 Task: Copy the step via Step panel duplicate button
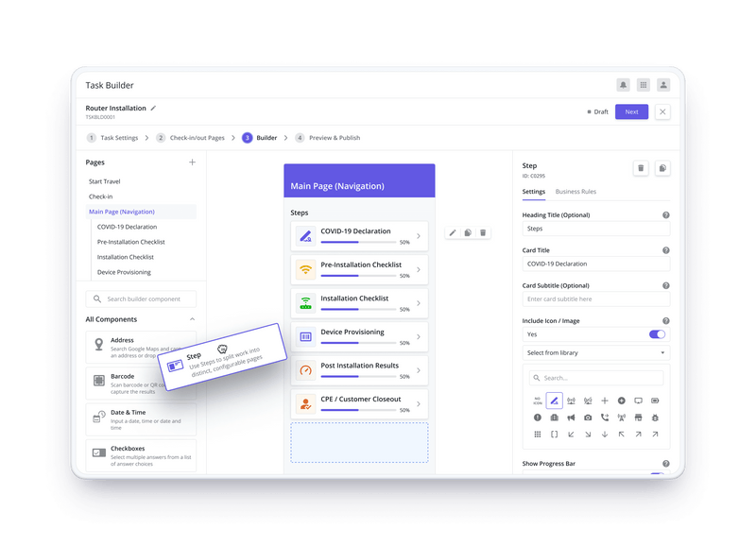pos(662,168)
